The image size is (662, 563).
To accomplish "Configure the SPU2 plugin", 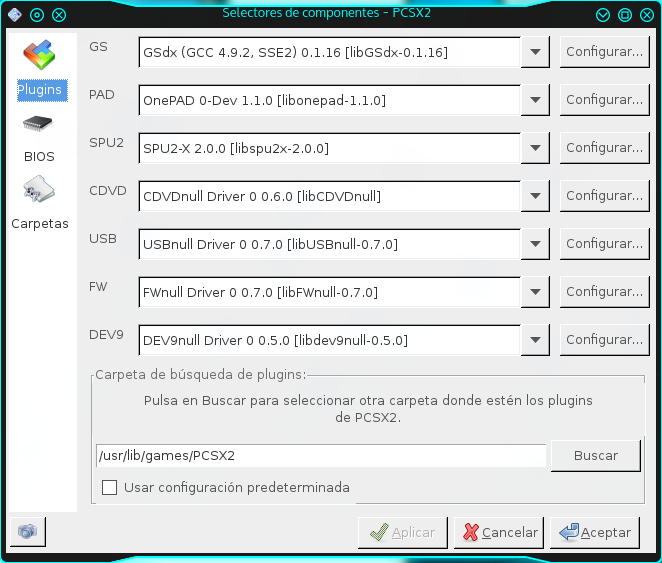I will tap(605, 148).
